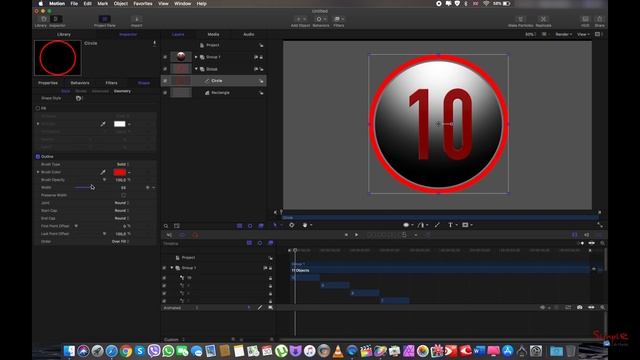The width and height of the screenshot is (640, 360).
Task: Enable the Fill checkbox
Action: (x=38, y=108)
